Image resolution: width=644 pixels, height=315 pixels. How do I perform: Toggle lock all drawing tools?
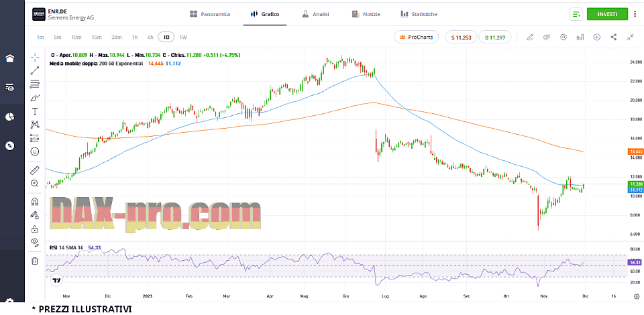35,229
